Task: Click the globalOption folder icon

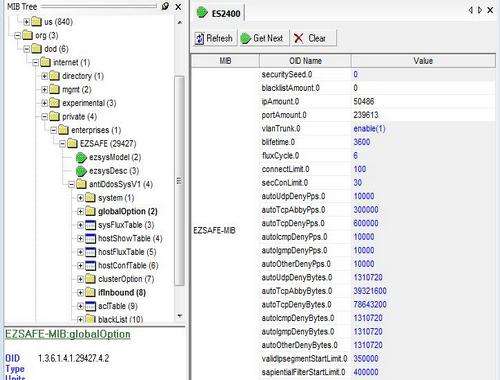Action: 90,211
